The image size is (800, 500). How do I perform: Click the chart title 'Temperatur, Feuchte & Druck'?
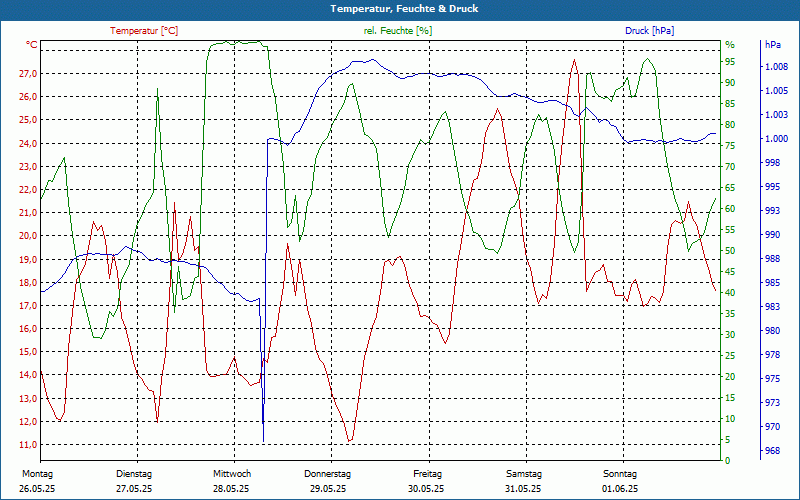[x=404, y=9]
